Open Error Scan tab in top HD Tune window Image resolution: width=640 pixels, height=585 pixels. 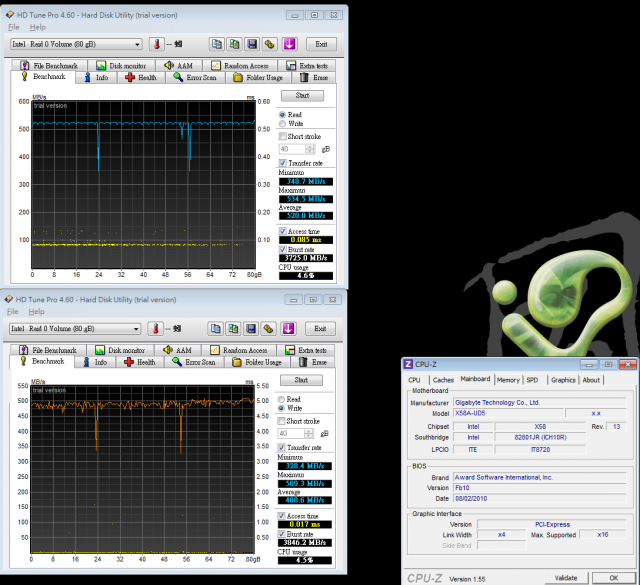(x=195, y=78)
